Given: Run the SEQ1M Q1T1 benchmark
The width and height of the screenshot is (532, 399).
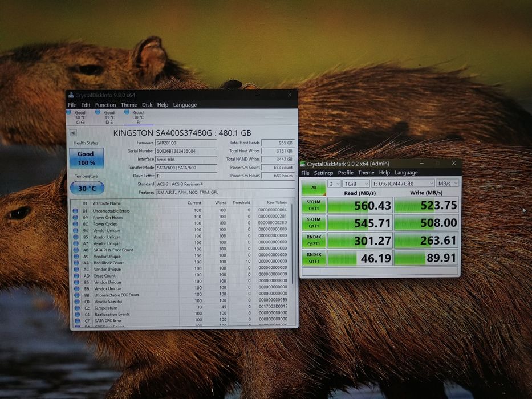Looking at the screenshot, I should coord(314,223).
